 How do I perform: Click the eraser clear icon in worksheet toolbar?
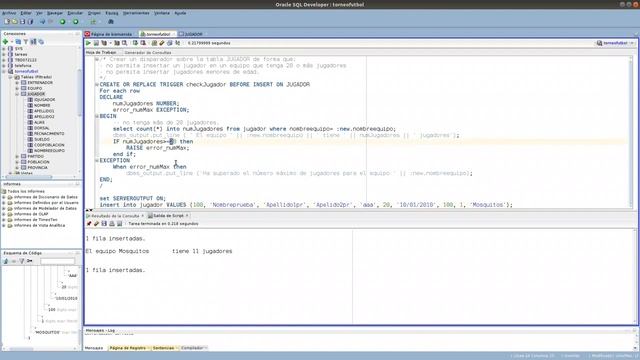pos(162,43)
